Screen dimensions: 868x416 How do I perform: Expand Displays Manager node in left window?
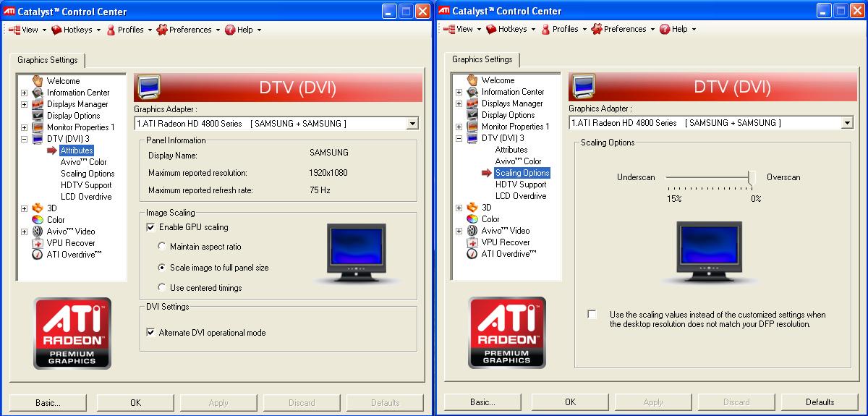24,104
